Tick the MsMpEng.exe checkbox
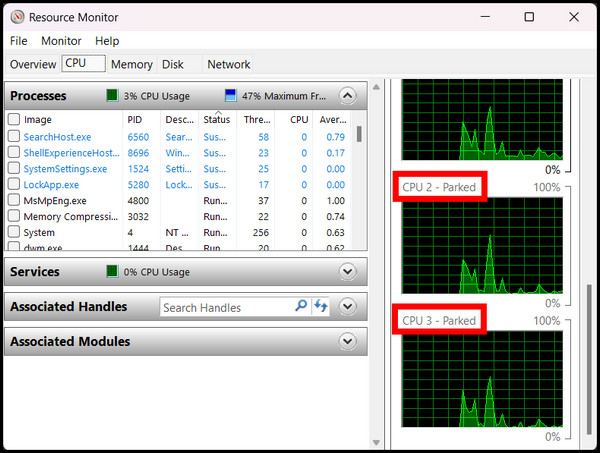 pos(14,200)
